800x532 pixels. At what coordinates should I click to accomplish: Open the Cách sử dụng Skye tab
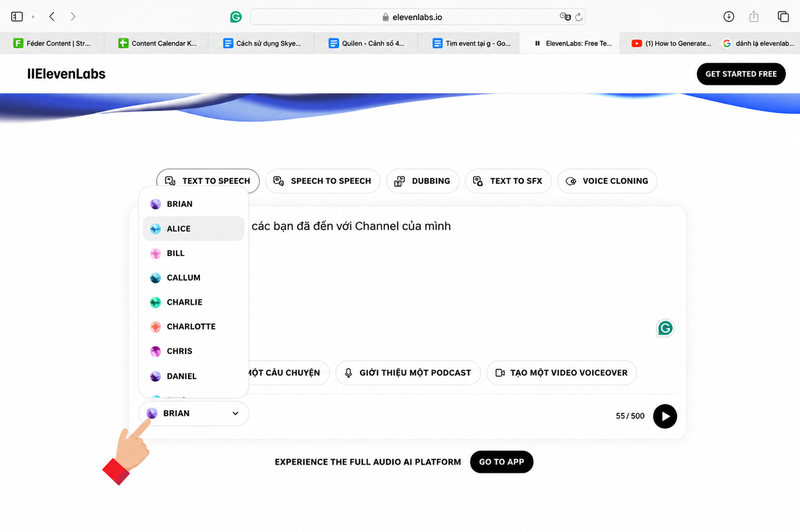[262, 43]
